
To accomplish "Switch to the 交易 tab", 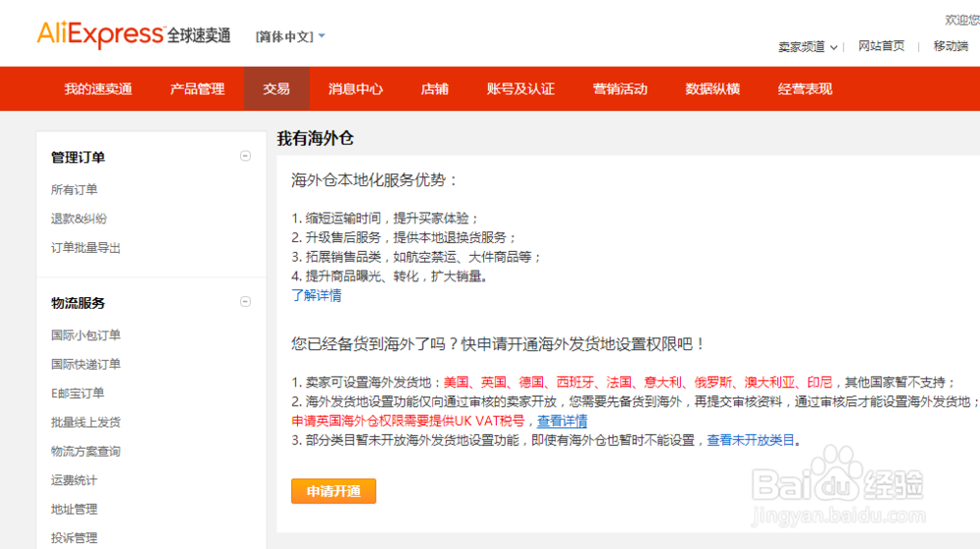I will (x=276, y=89).
